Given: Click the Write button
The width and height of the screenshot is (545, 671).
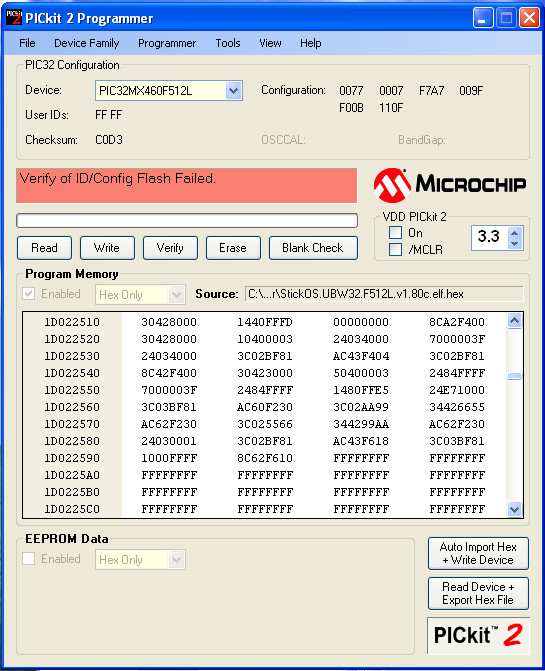Looking at the screenshot, I should pyautogui.click(x=107, y=248).
